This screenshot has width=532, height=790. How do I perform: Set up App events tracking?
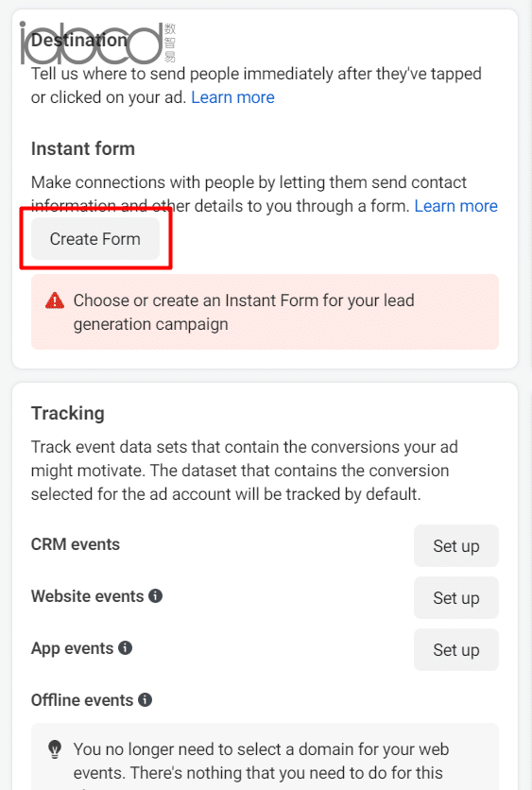pyautogui.click(x=456, y=649)
